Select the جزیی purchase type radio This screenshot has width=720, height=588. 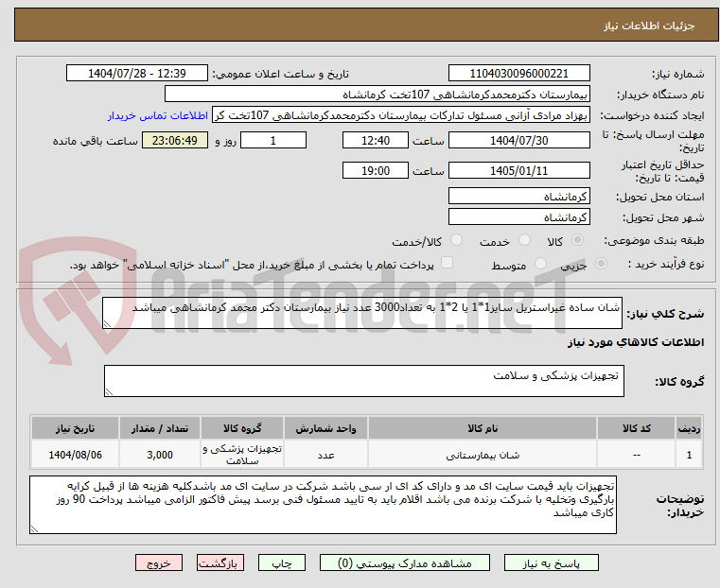tap(601, 263)
